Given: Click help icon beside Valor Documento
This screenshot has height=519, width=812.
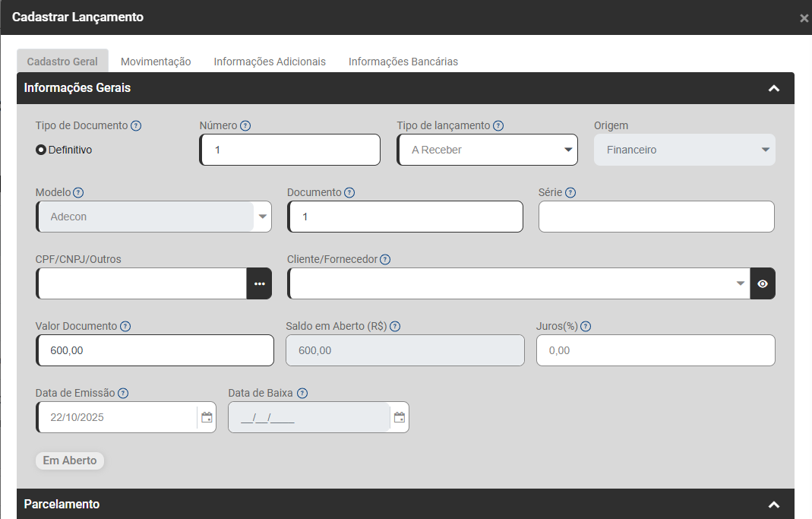Looking at the screenshot, I should [125, 326].
